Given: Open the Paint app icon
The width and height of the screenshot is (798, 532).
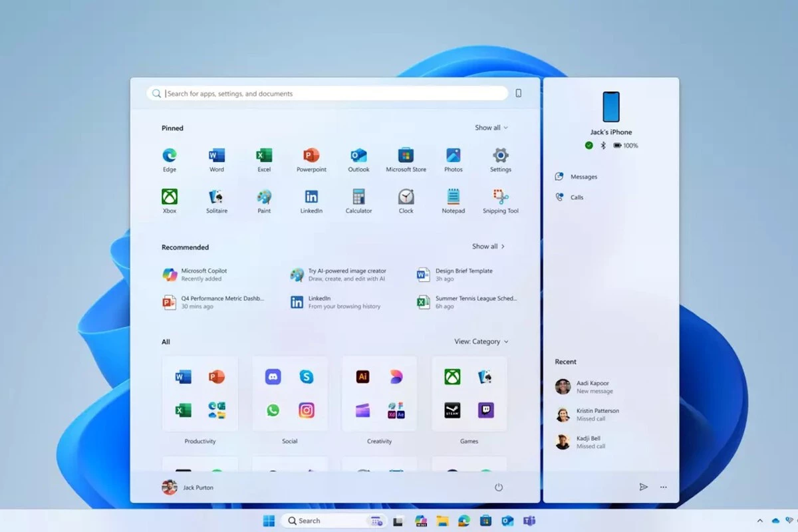Looking at the screenshot, I should point(264,201).
